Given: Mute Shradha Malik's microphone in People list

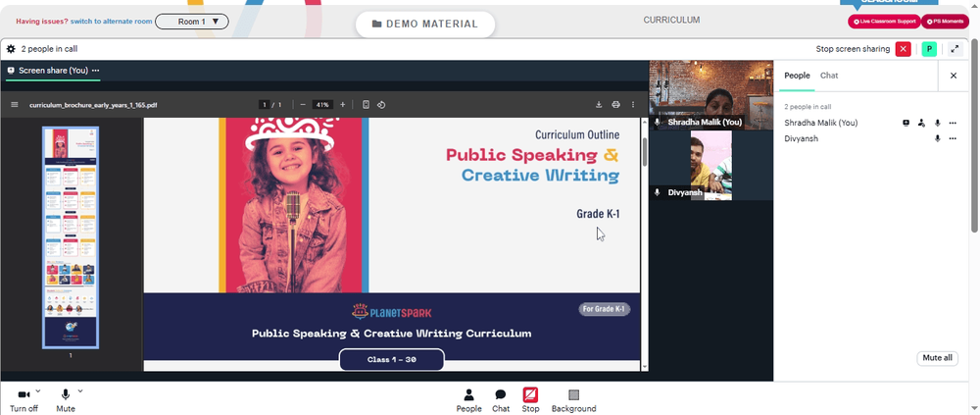Looking at the screenshot, I should (x=937, y=123).
